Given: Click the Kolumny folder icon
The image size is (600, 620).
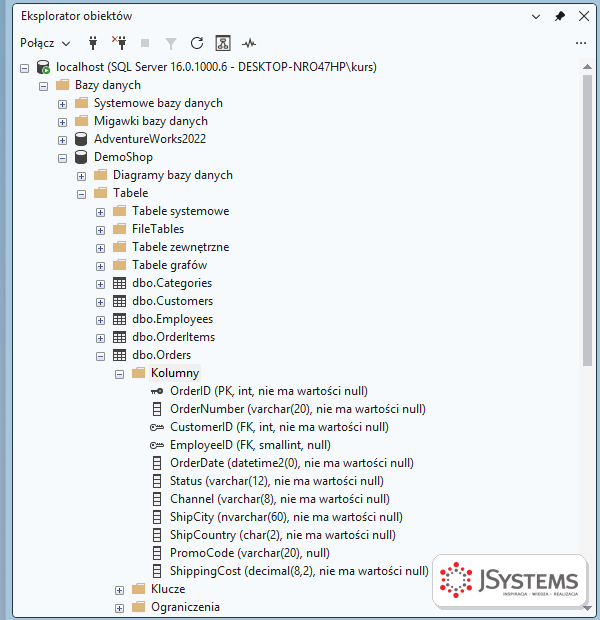Looking at the screenshot, I should pos(138,372).
